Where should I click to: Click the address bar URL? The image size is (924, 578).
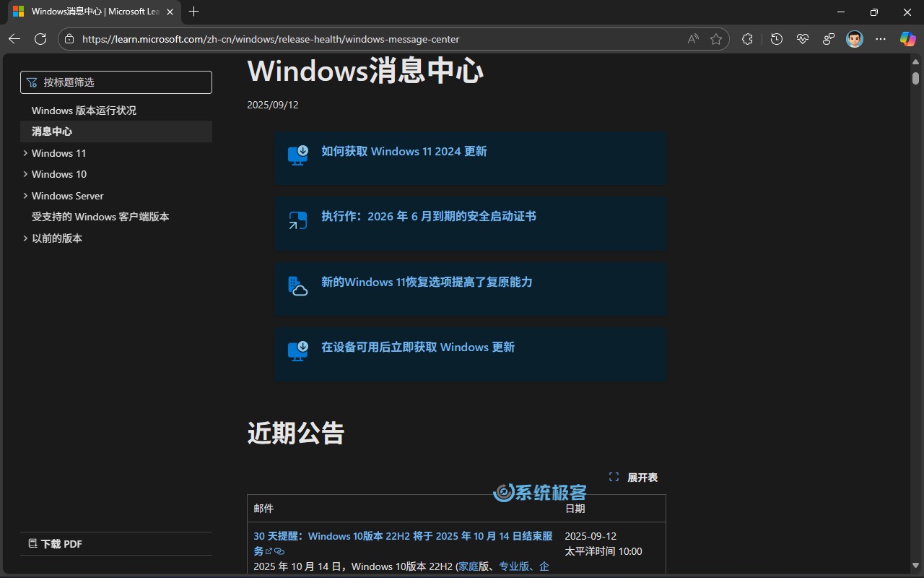point(271,39)
